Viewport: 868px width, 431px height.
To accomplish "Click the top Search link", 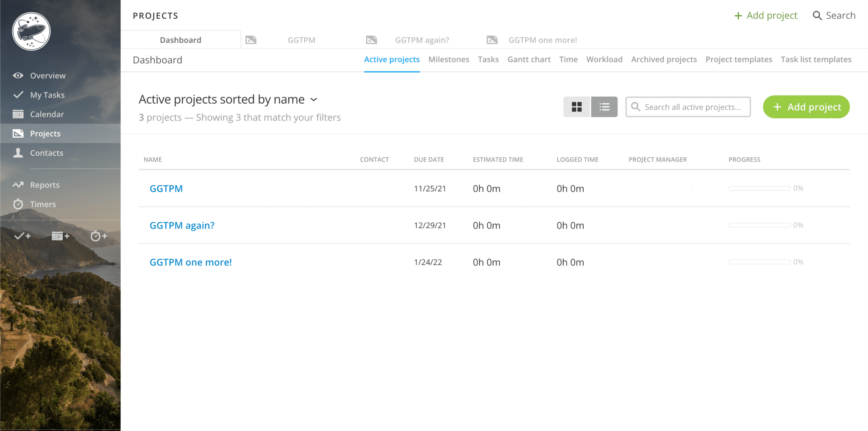I will pos(834,16).
